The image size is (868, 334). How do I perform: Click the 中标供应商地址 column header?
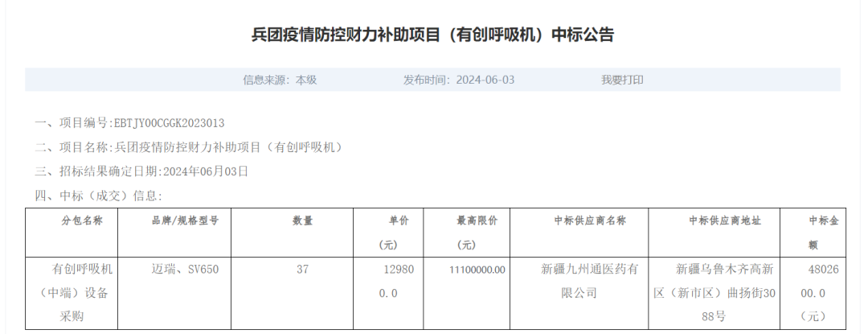pyautogui.click(x=714, y=221)
